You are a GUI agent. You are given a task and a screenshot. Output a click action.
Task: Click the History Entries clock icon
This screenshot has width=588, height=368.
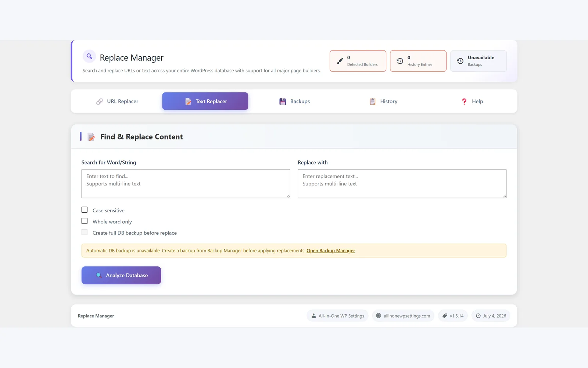tap(400, 61)
